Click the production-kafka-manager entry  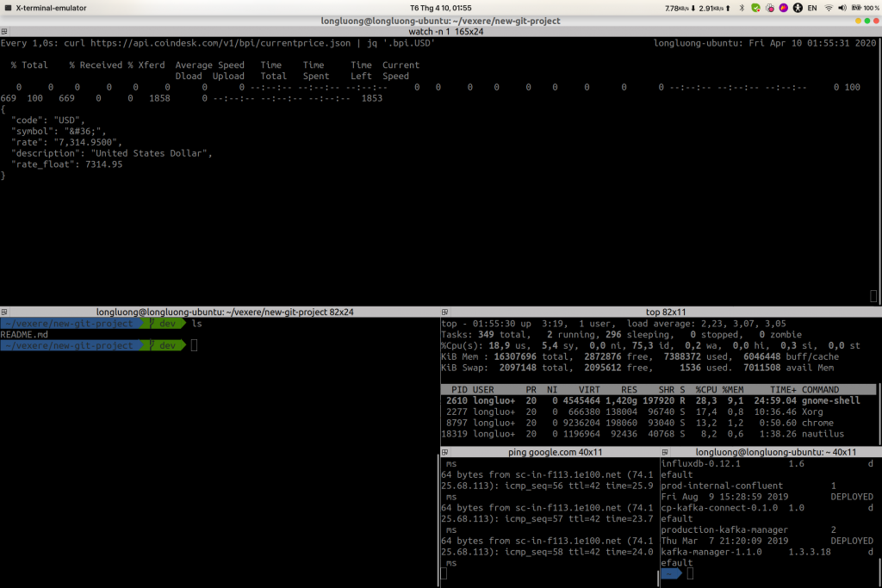click(x=724, y=529)
